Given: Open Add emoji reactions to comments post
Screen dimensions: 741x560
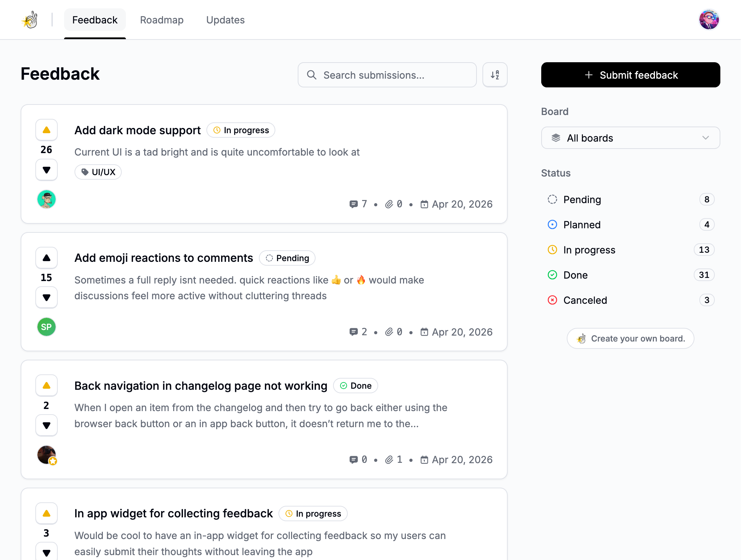Looking at the screenshot, I should click(163, 258).
